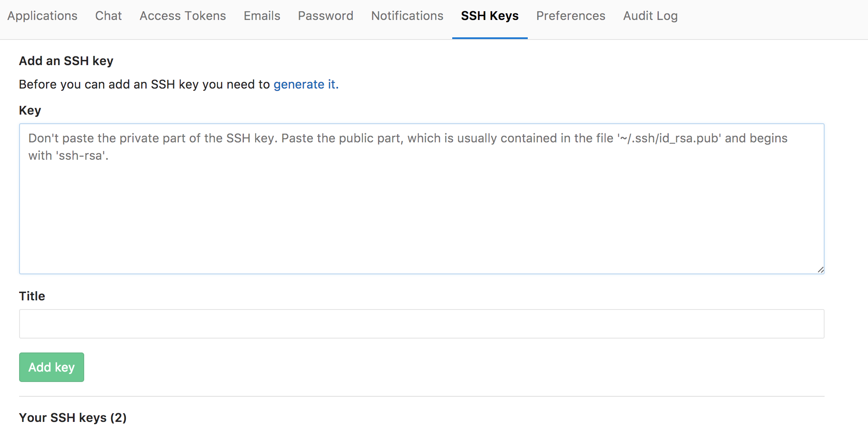The height and width of the screenshot is (428, 868).
Task: Switch to the Chat tab
Action: point(108,16)
